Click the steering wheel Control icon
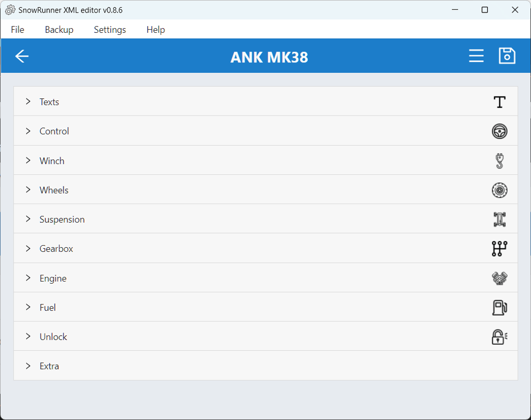 tap(500, 131)
